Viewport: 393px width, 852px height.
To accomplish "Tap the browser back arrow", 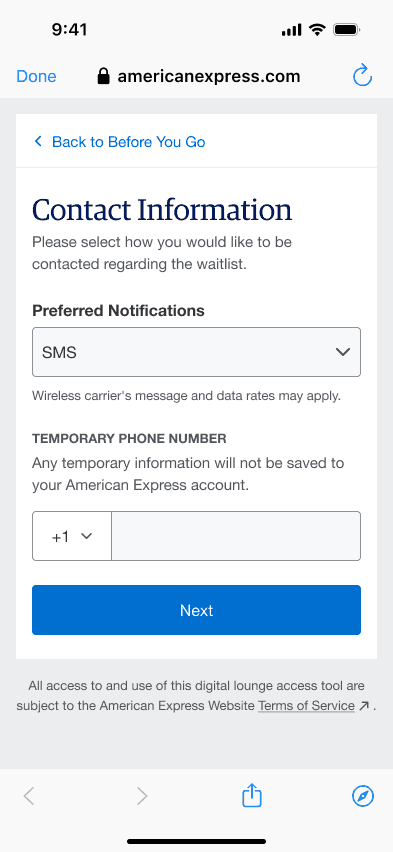I will pos(29,797).
